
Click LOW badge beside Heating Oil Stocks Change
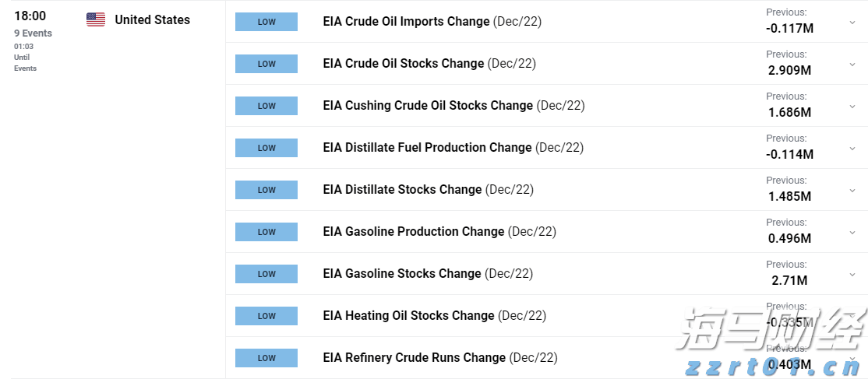point(266,316)
